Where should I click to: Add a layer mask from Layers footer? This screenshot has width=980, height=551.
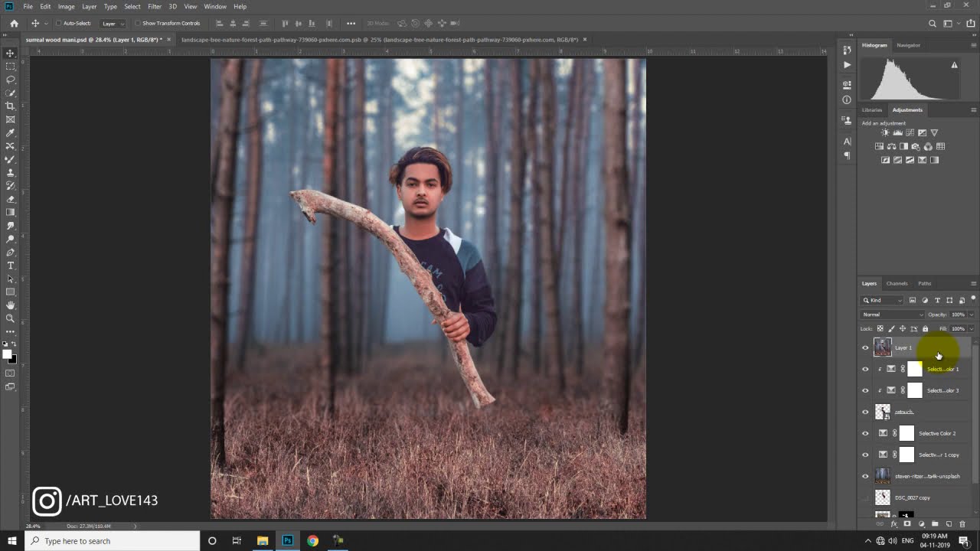pos(907,524)
